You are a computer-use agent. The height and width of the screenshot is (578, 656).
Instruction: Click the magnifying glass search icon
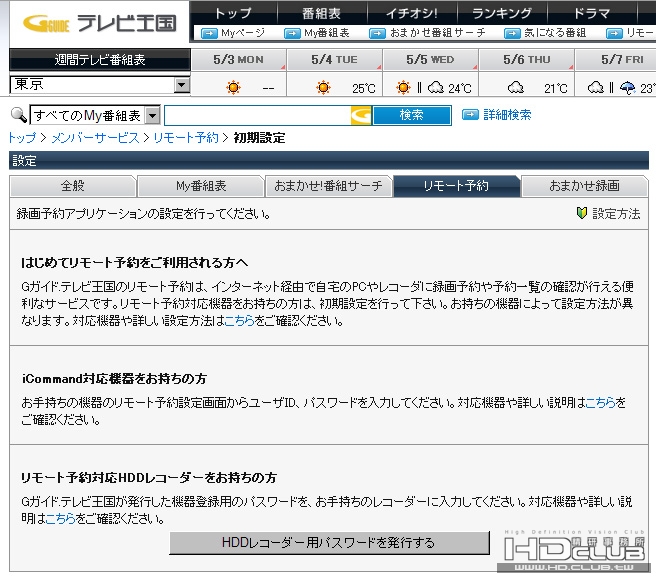18,115
